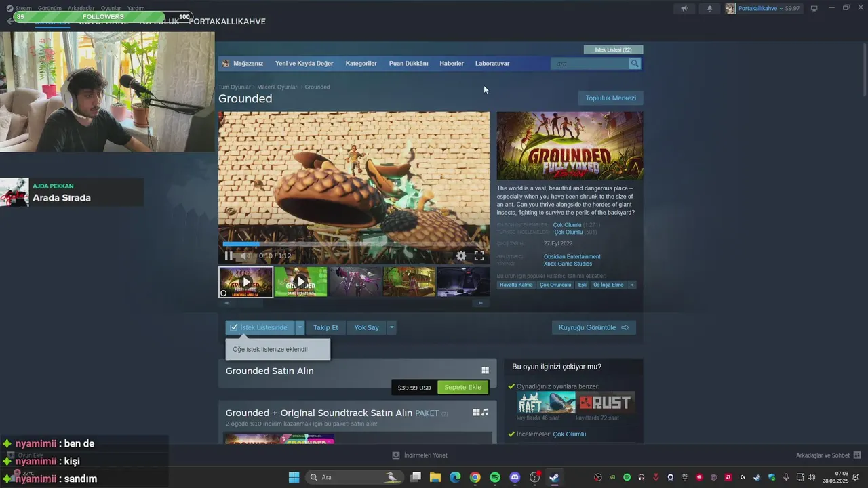Open the Görünüm menu

50,8
